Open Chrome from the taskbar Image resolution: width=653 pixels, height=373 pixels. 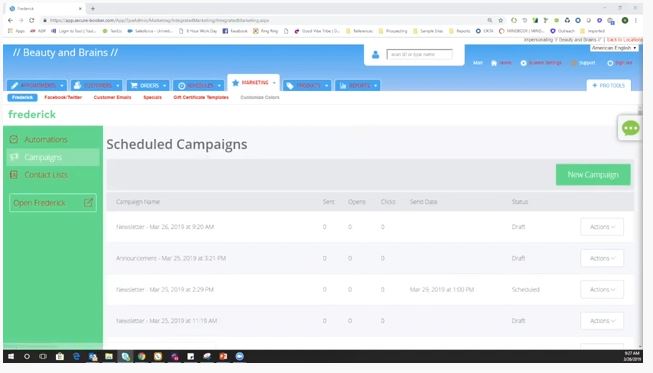click(x=142, y=356)
